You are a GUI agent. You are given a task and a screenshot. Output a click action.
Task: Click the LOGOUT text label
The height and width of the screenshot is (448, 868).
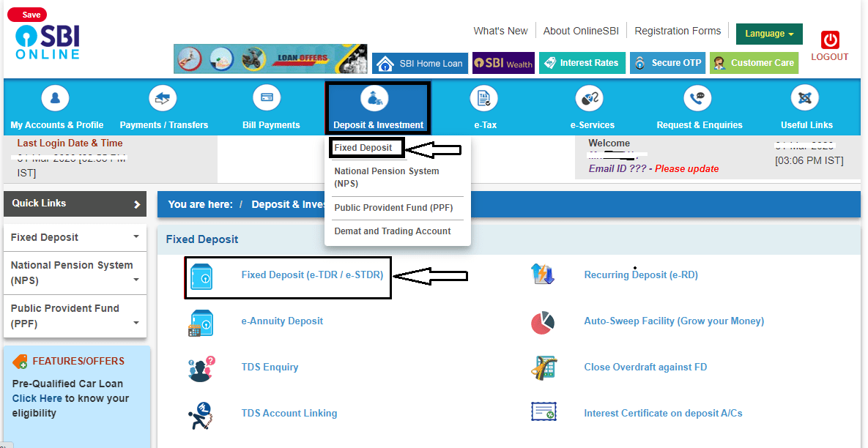830,57
